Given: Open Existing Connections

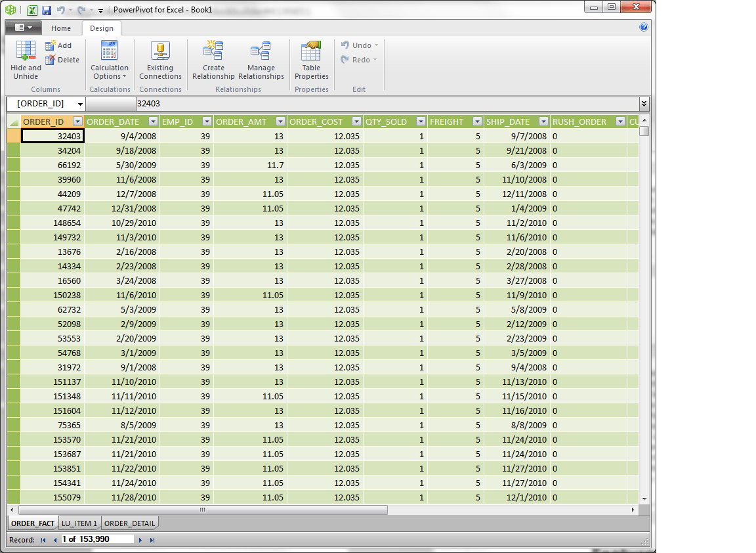Looking at the screenshot, I should [x=160, y=60].
